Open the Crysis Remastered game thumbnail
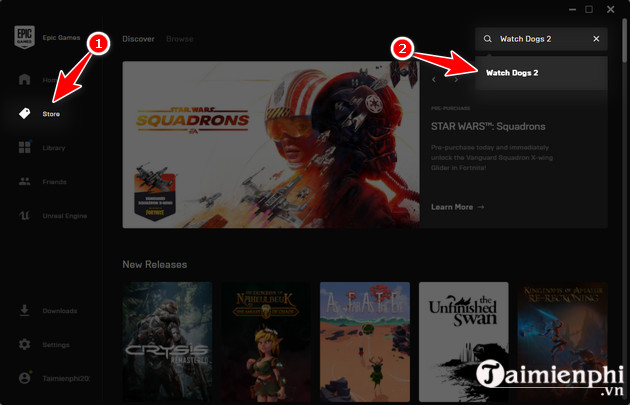The width and height of the screenshot is (630, 405). click(x=167, y=340)
